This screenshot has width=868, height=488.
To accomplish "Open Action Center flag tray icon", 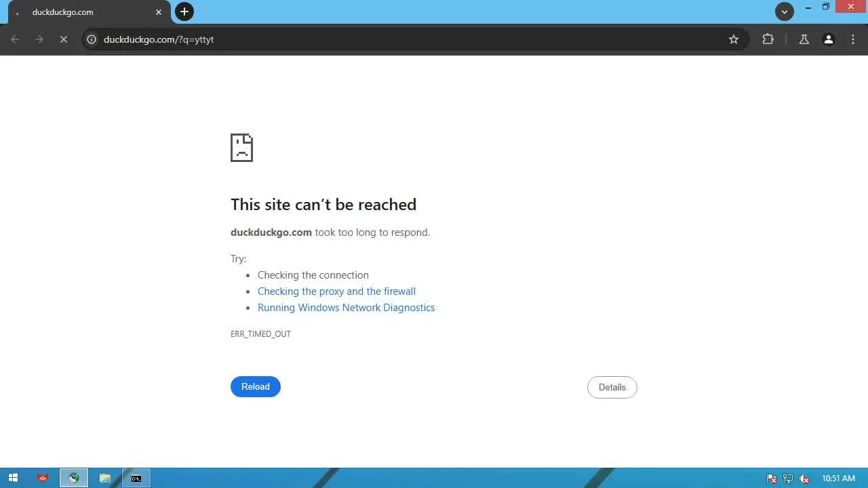I will click(x=772, y=479).
